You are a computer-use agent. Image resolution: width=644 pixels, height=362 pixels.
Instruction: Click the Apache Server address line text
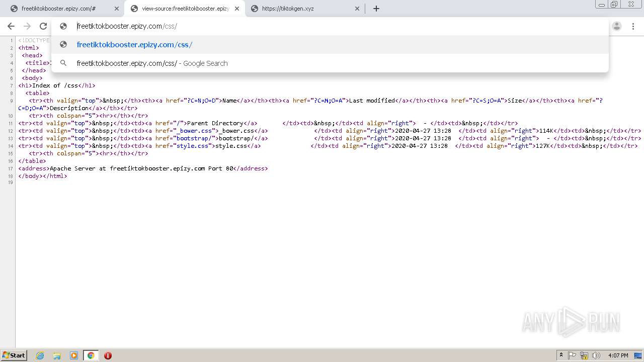tap(141, 168)
